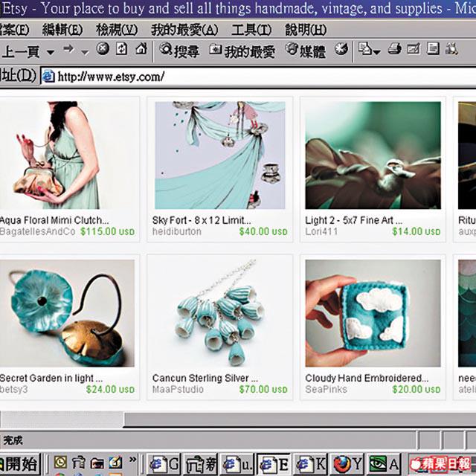Switch to the IE taskbar button labeled K

(311, 464)
